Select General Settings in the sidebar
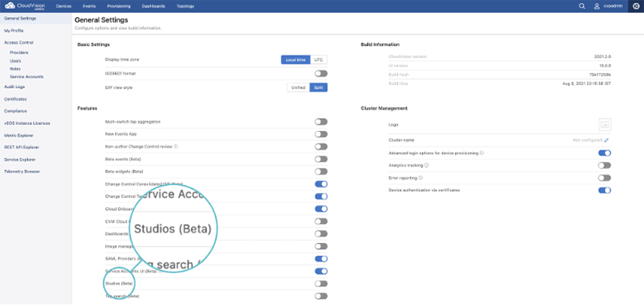644x305 pixels. coord(36,19)
